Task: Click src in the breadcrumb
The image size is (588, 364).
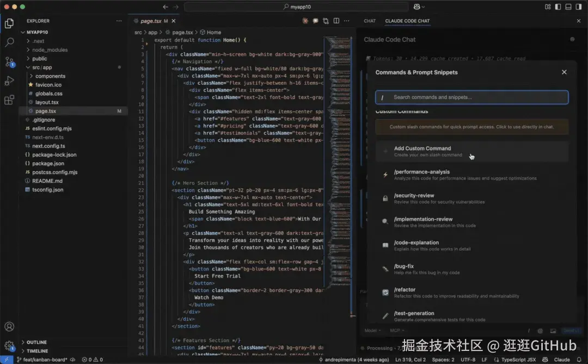Action: pyautogui.click(x=138, y=32)
